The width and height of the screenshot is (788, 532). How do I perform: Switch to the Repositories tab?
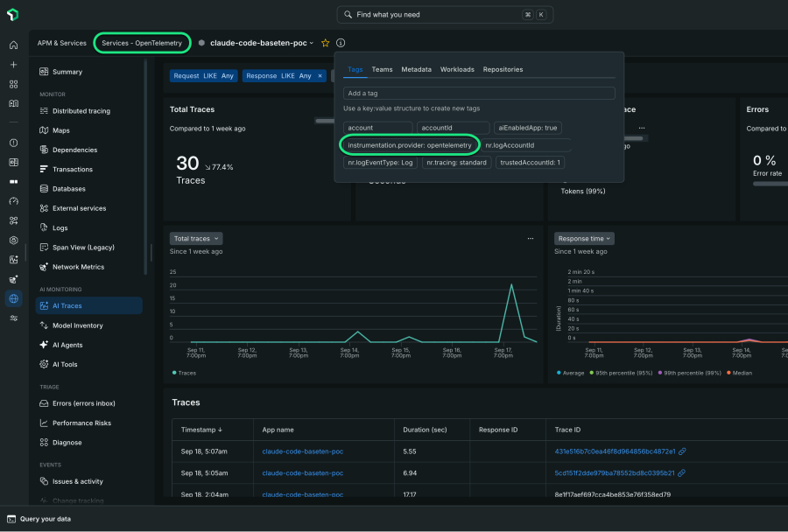pos(503,69)
